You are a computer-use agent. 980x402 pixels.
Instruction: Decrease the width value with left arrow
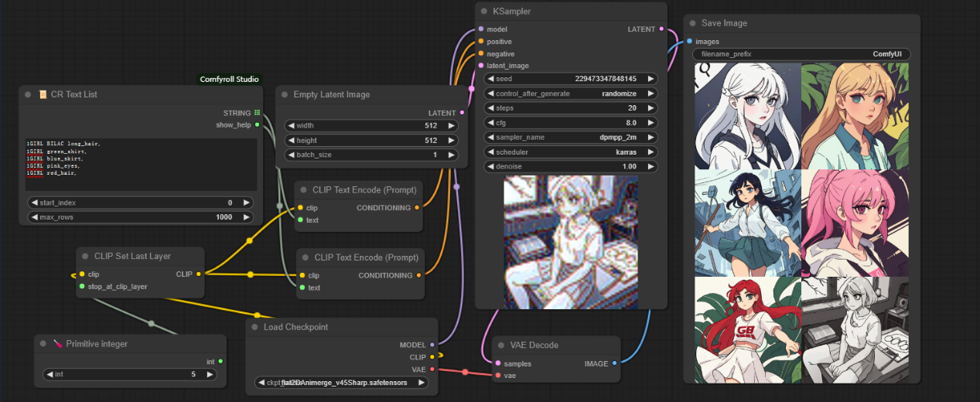290,125
